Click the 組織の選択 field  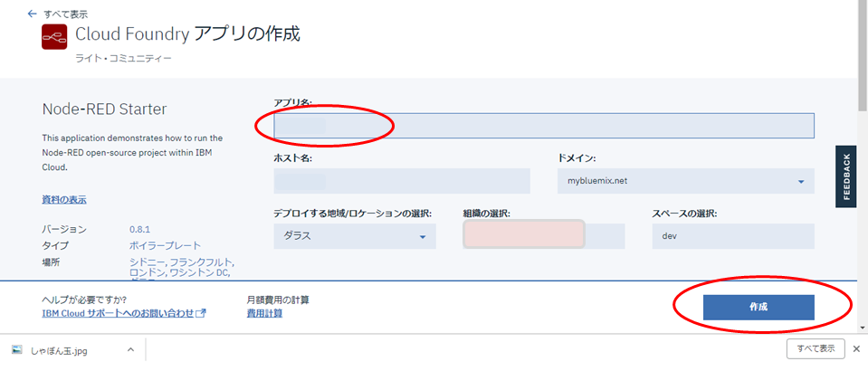[544, 236]
